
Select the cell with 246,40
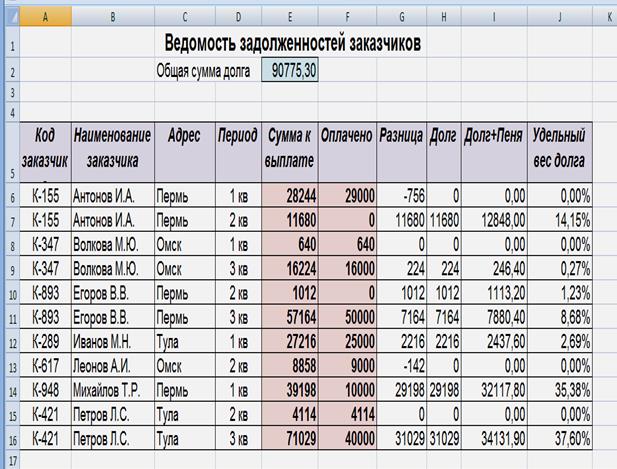[x=494, y=268]
